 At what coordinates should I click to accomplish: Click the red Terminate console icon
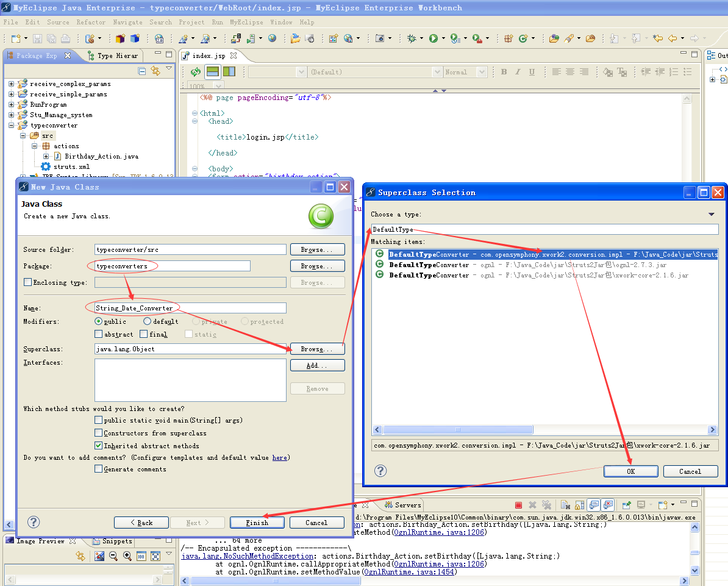click(x=519, y=505)
